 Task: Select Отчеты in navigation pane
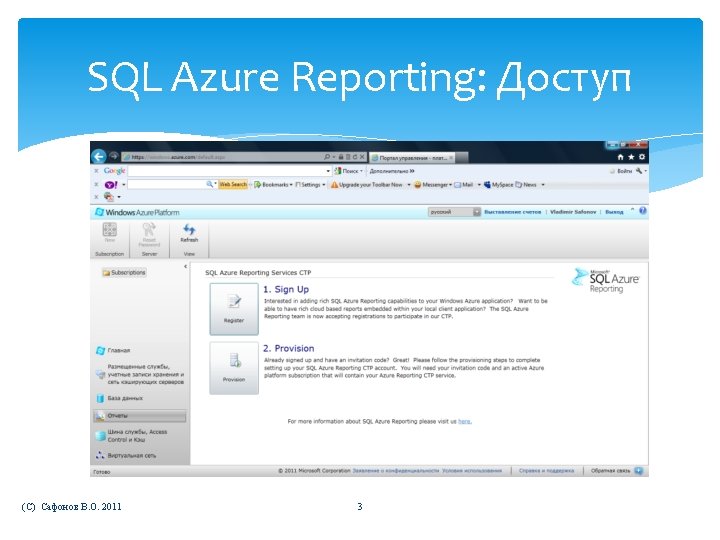140,416
